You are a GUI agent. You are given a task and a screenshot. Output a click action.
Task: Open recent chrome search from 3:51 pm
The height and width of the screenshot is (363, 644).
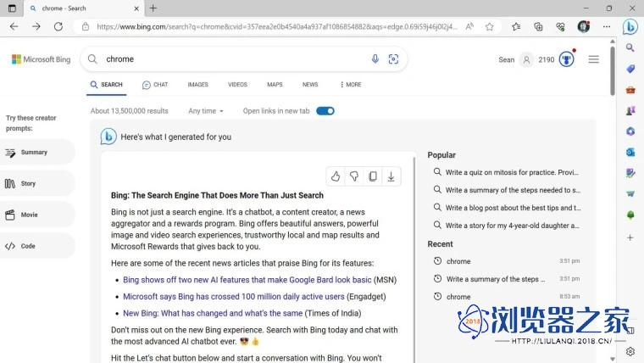coord(507,261)
